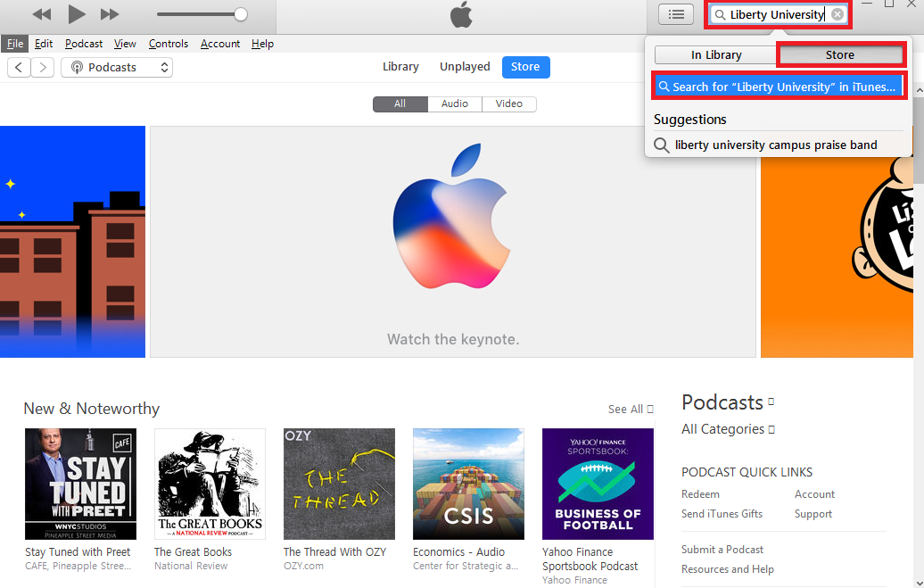Image resolution: width=924 pixels, height=588 pixels.
Task: Click the Resources and Help link
Action: [x=728, y=569]
